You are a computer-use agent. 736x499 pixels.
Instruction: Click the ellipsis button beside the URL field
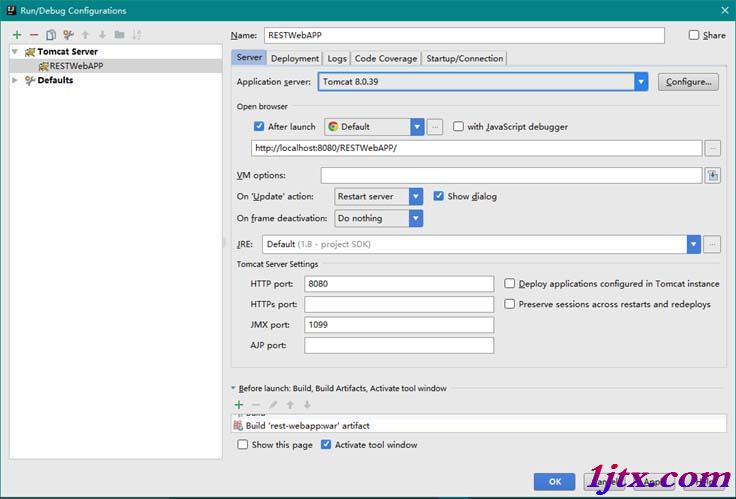[x=713, y=148]
